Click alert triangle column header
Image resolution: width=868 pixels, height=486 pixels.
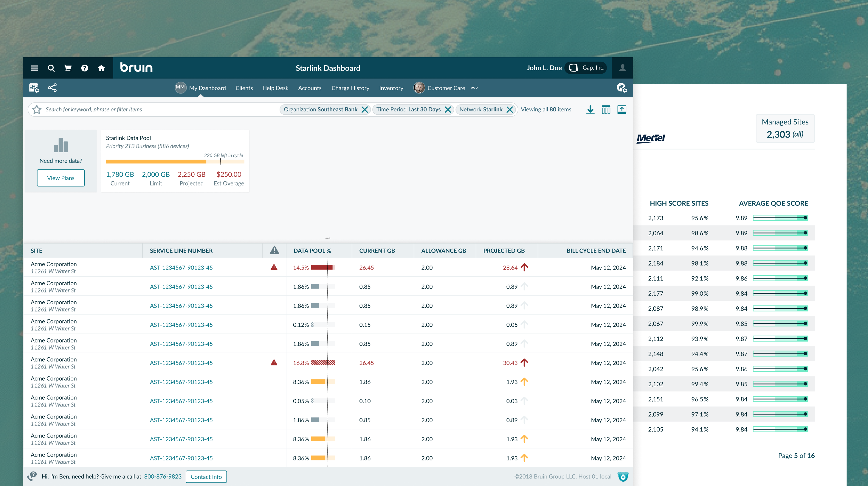274,250
